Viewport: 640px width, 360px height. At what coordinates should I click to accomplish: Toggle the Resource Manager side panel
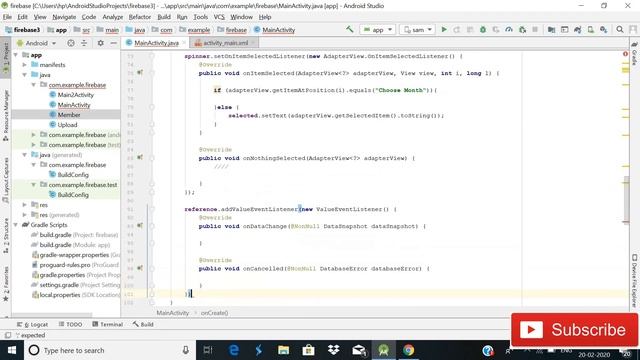(x=6, y=116)
